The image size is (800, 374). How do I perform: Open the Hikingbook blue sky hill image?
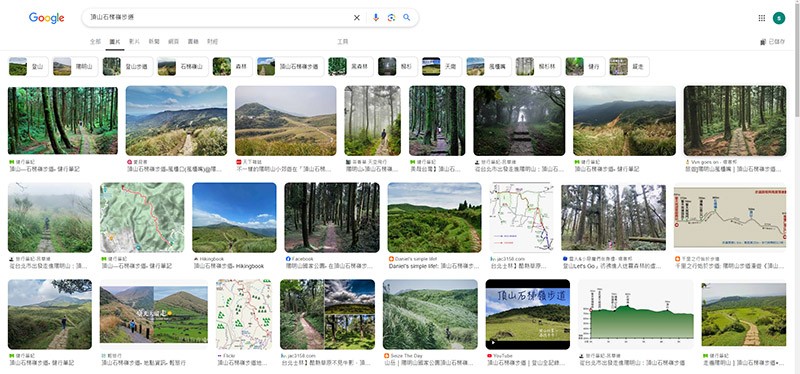coord(234,217)
